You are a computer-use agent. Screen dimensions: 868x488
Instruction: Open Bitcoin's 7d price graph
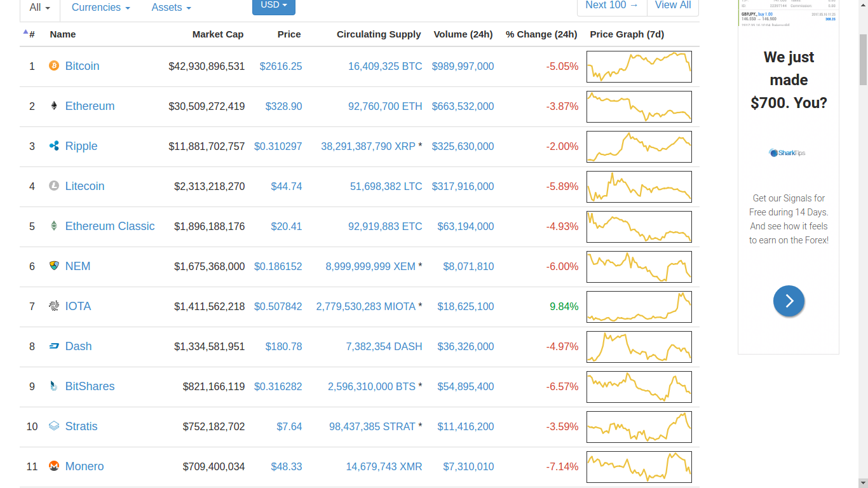pyautogui.click(x=639, y=67)
